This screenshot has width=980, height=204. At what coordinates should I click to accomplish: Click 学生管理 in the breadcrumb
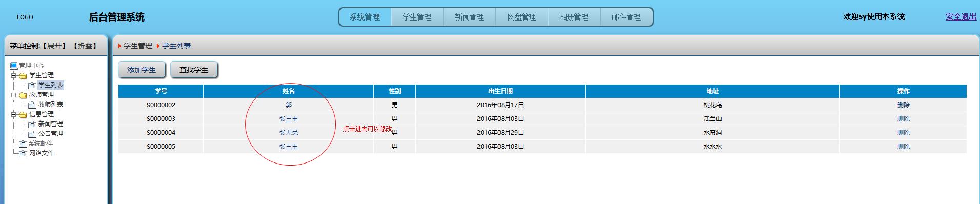pos(138,46)
